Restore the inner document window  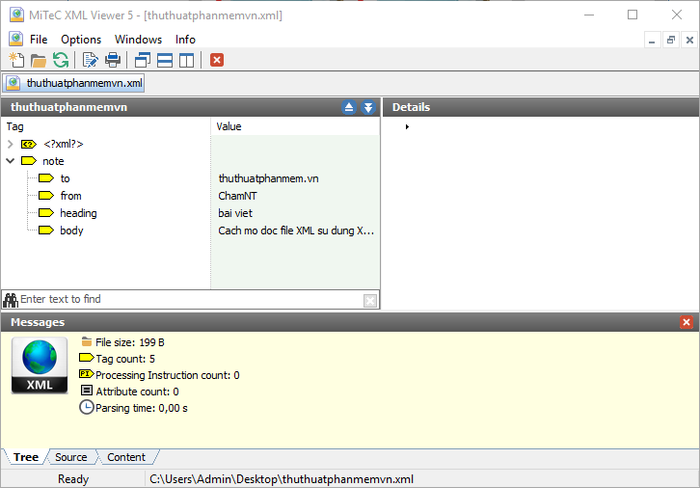click(671, 40)
